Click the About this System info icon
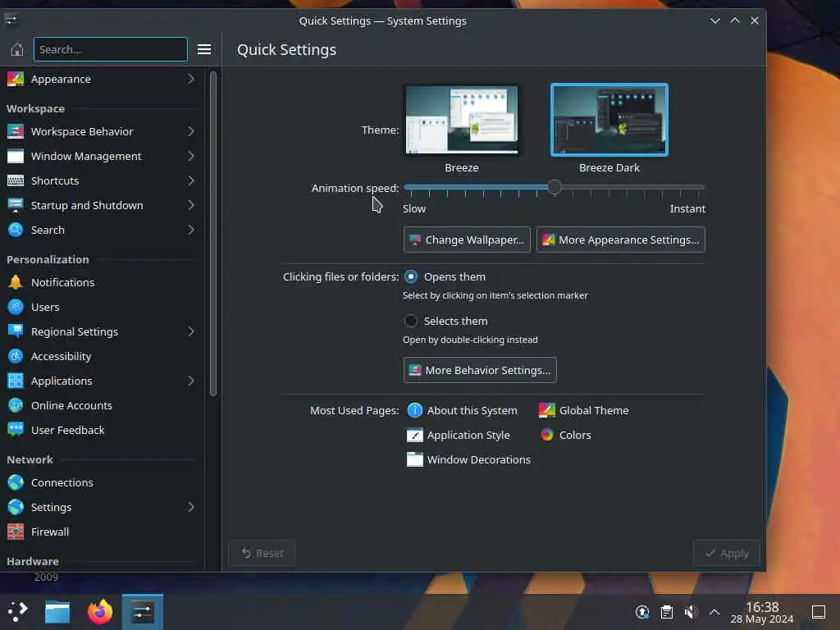The width and height of the screenshot is (840, 630). point(414,410)
